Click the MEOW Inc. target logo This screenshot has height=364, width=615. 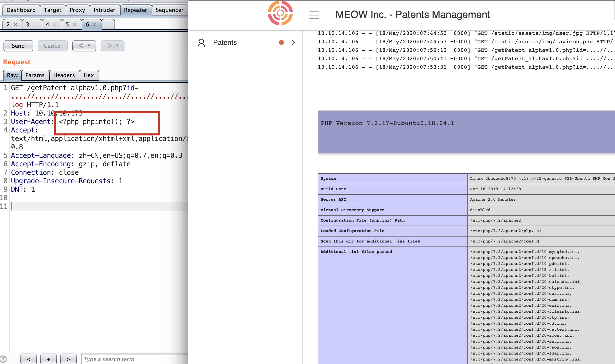tap(280, 13)
